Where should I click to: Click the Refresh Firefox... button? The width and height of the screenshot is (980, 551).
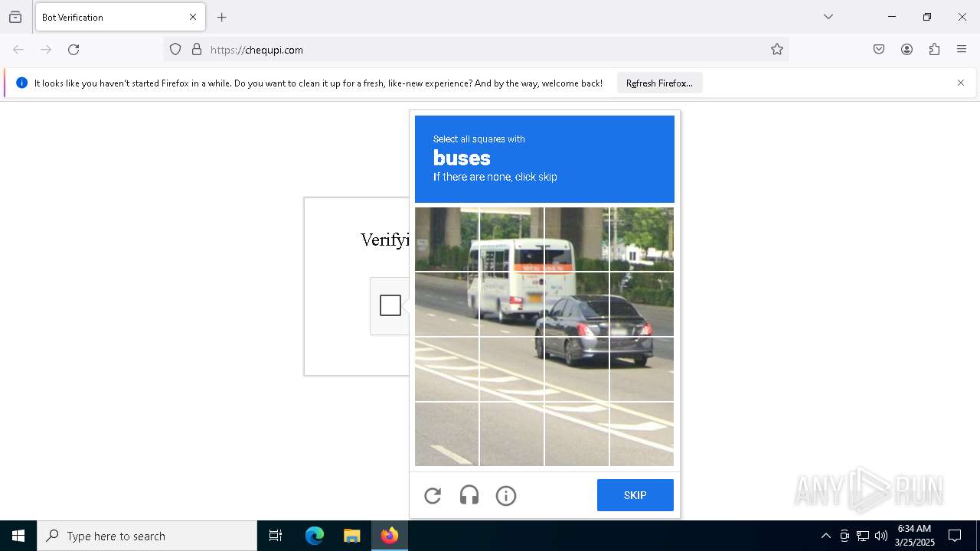pyautogui.click(x=659, y=83)
